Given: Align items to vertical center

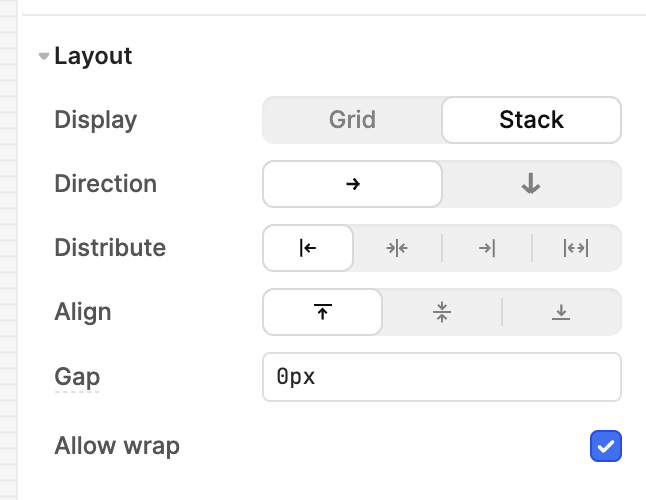Looking at the screenshot, I should pyautogui.click(x=442, y=312).
